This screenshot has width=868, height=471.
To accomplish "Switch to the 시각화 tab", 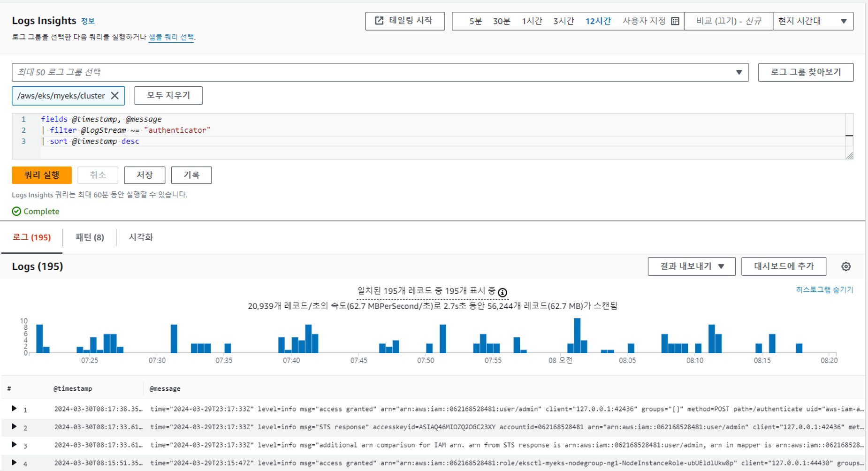I will 141,237.
